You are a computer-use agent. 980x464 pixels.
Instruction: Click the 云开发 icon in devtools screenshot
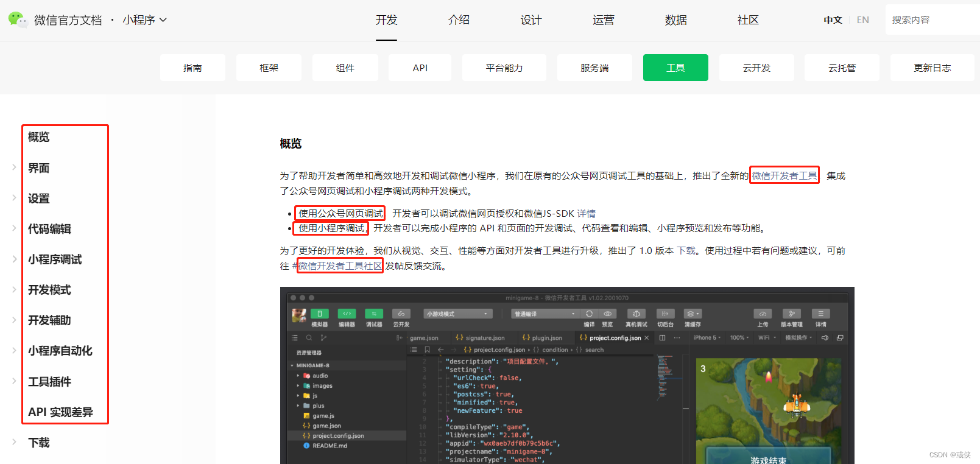coord(401,314)
